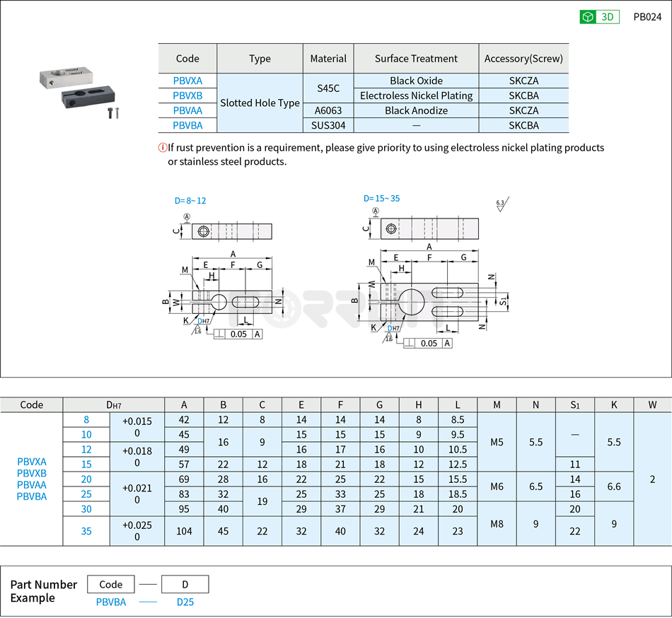Click PBVBA in the part number example
The height and width of the screenshot is (618, 672).
pyautogui.click(x=110, y=600)
